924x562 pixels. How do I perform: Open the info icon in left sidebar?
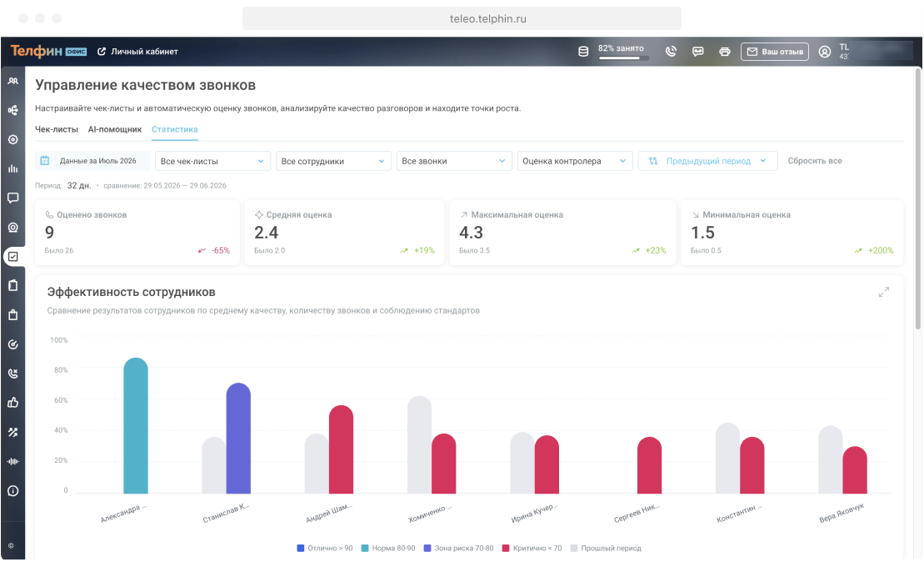click(13, 490)
